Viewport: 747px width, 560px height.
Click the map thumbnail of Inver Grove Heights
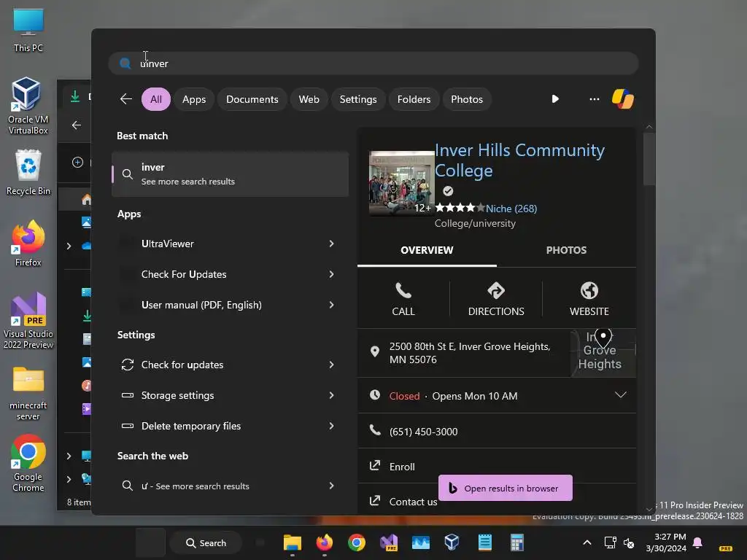point(603,353)
